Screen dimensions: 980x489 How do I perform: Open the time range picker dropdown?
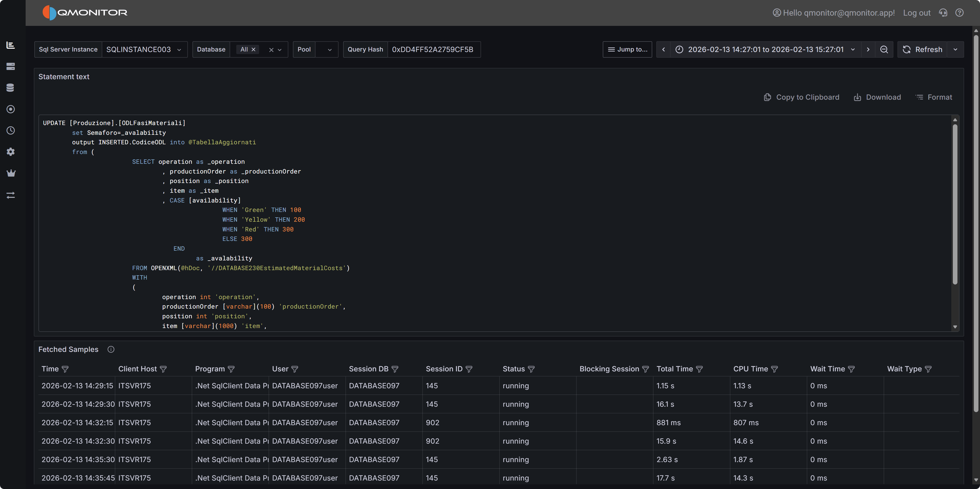pyautogui.click(x=853, y=49)
